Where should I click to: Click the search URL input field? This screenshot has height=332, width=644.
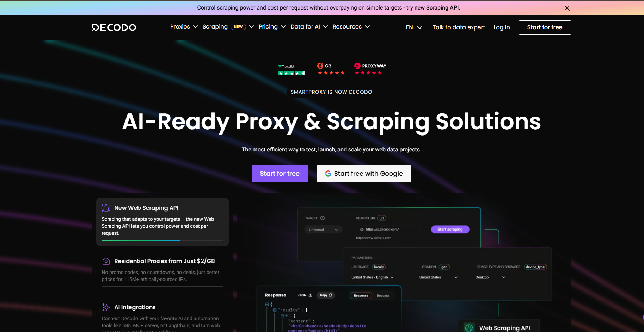(388, 230)
